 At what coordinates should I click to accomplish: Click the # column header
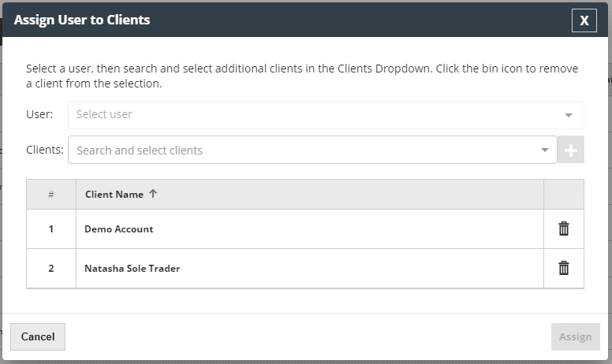tap(51, 194)
